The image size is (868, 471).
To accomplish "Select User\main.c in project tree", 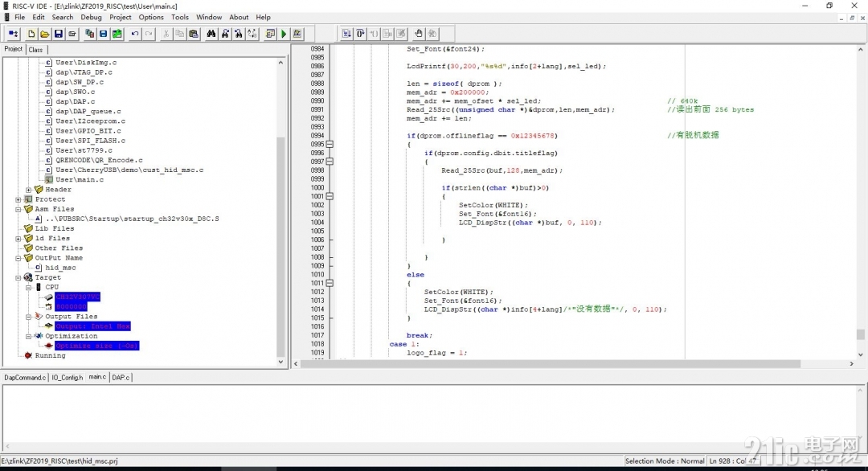I will 79,180.
